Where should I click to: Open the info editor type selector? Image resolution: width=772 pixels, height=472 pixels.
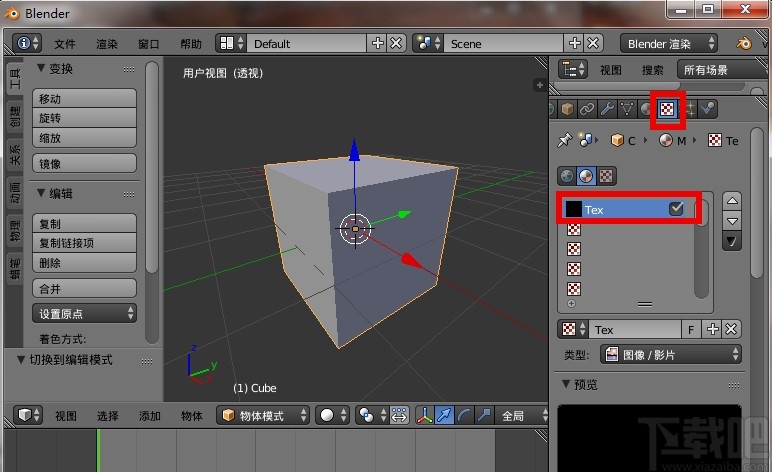coord(27,43)
